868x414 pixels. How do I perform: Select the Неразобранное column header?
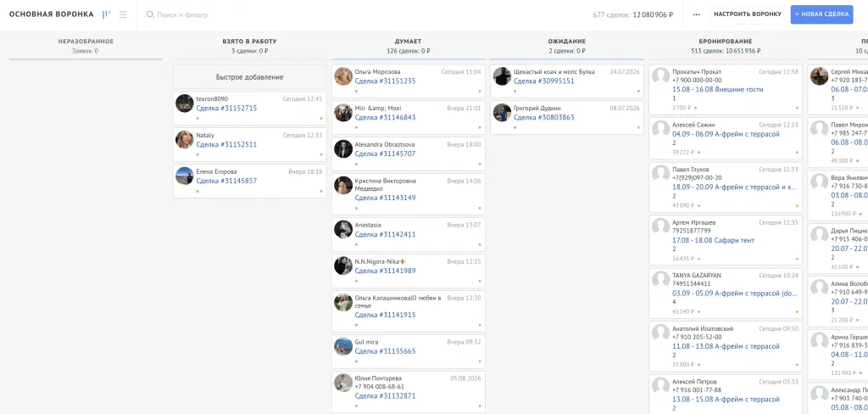[86, 42]
